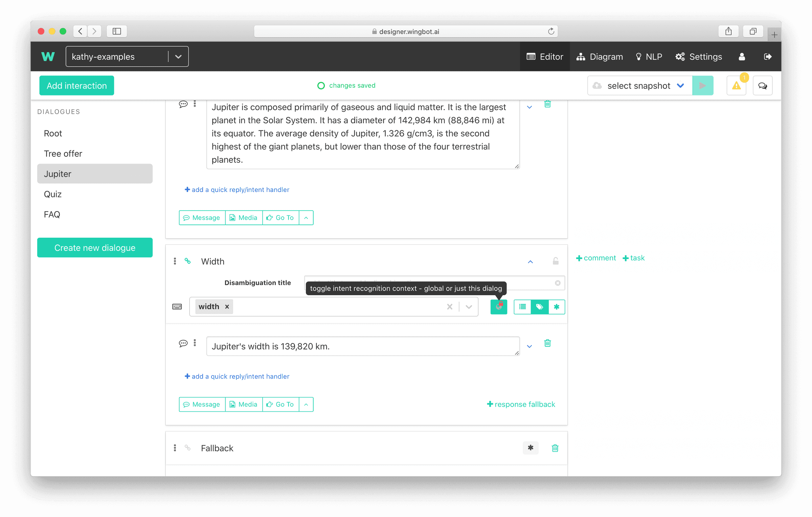Click the tag/label icon in the Width toolbar

coord(540,307)
